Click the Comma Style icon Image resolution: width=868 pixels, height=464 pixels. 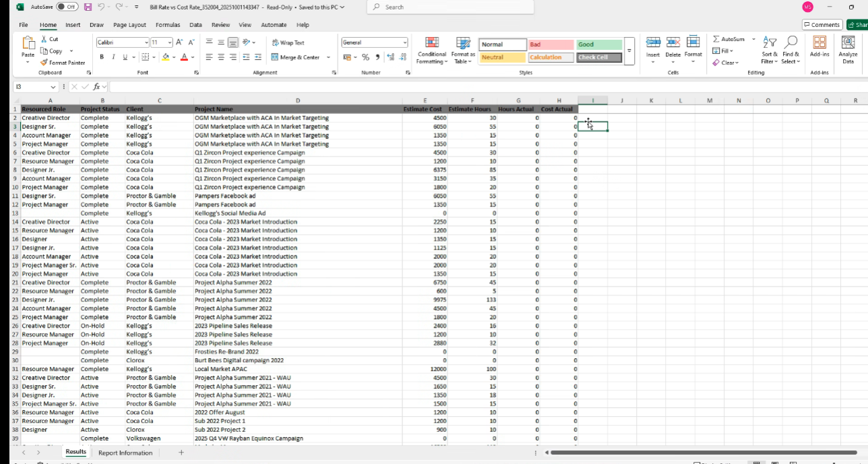[x=377, y=57]
